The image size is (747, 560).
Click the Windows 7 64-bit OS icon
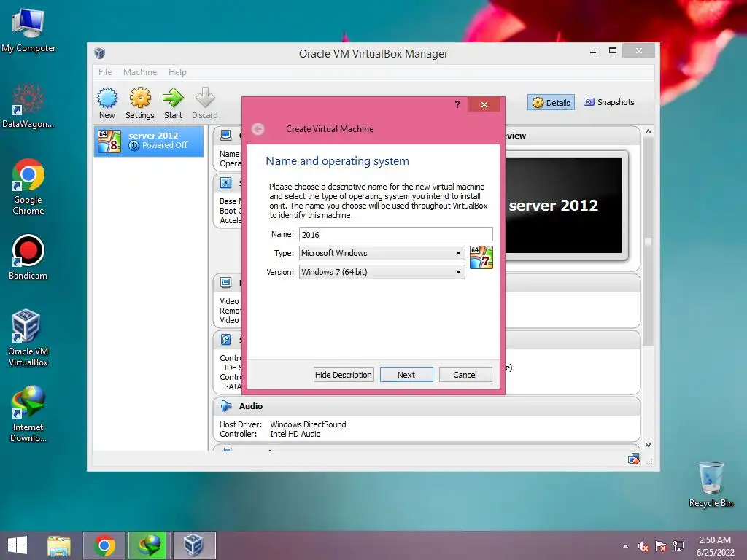click(481, 257)
